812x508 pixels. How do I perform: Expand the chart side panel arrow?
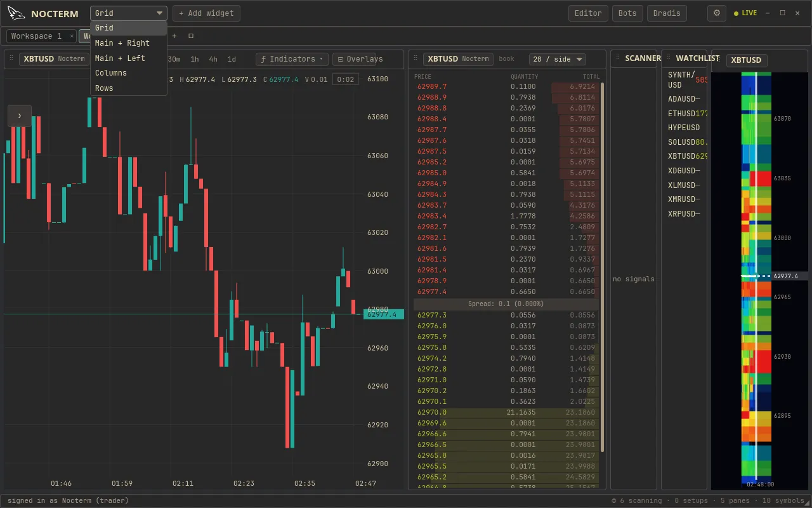[19, 116]
